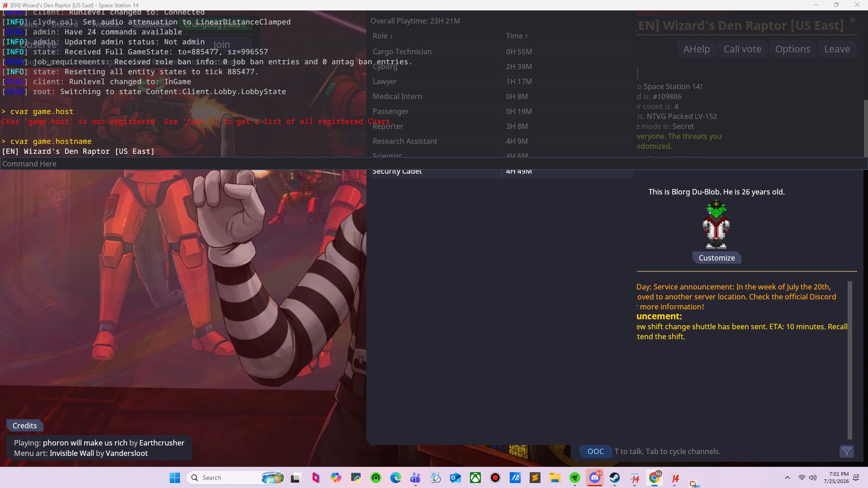Click the server name title heading
This screenshot has height=488, width=868.
click(740, 25)
